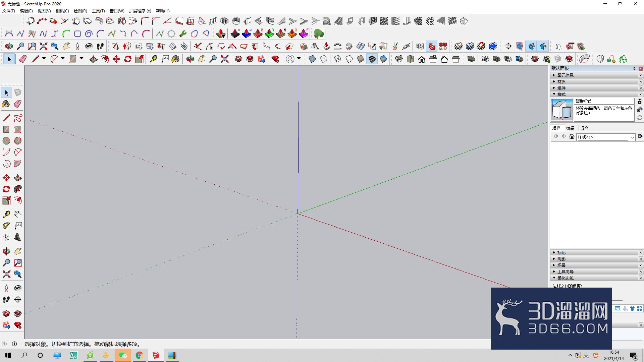Open the Line tool dropdown arrow
The image size is (644, 362).
pyautogui.click(x=44, y=59)
